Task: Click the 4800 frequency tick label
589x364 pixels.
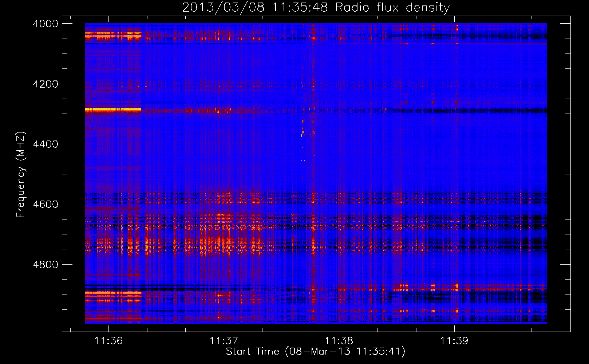Action: coord(46,265)
